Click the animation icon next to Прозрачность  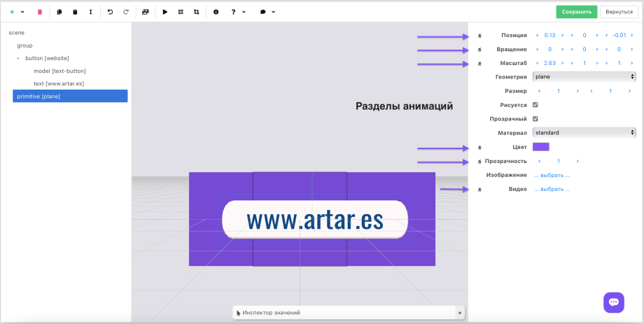coord(479,162)
